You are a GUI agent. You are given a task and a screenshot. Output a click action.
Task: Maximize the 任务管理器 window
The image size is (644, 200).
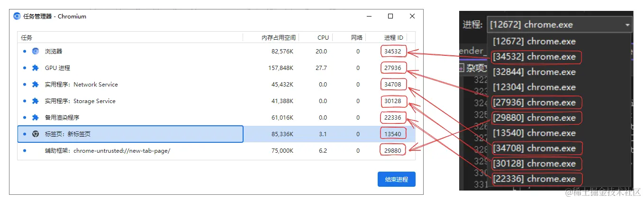point(390,16)
